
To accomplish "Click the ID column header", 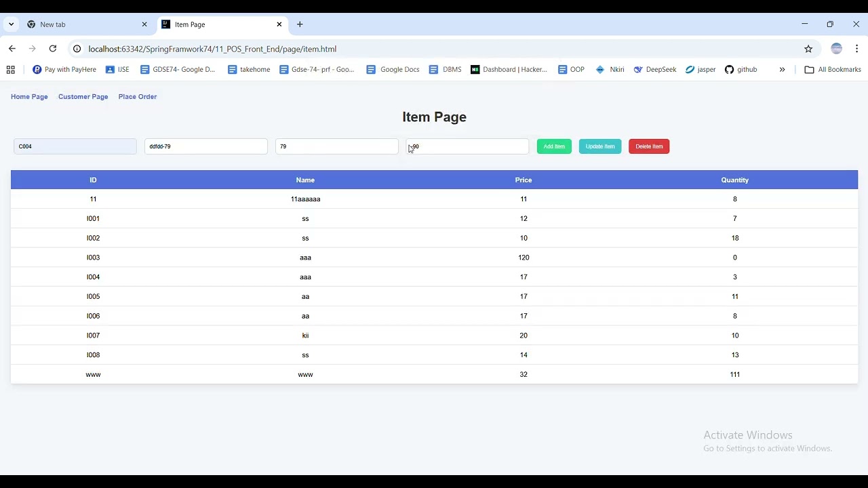I will coord(93,180).
